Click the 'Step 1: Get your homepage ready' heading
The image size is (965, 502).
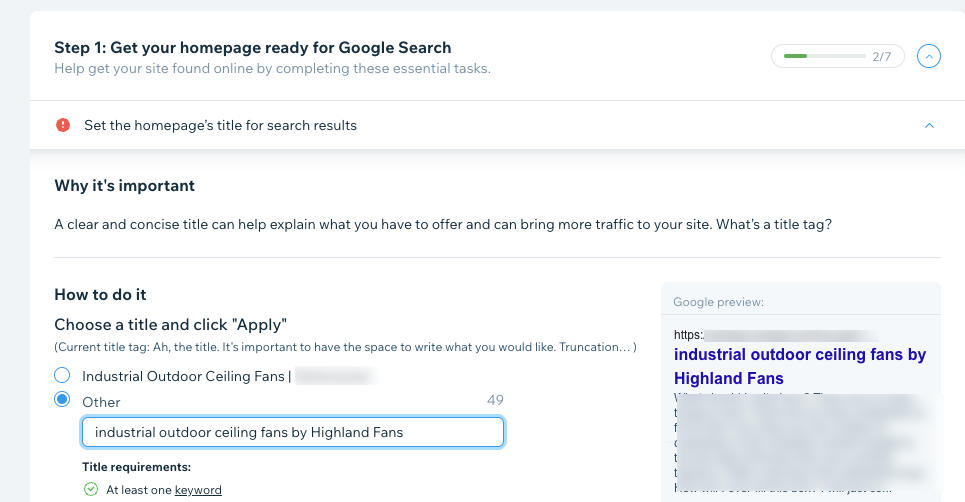(x=252, y=48)
